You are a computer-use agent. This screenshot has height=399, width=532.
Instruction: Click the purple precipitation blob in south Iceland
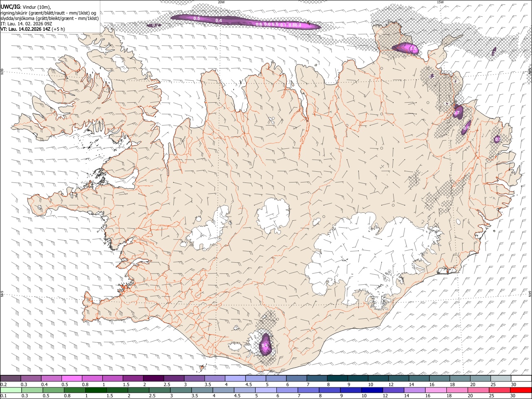coord(265,344)
